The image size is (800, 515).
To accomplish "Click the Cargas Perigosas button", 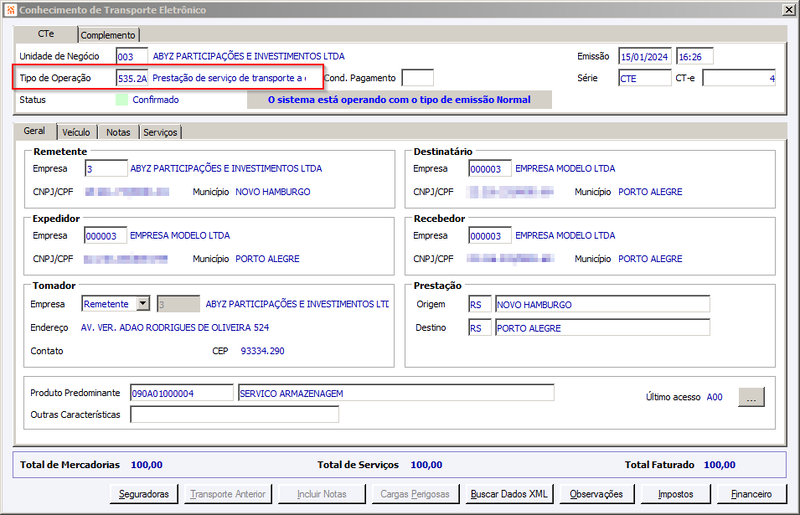I will (x=415, y=494).
